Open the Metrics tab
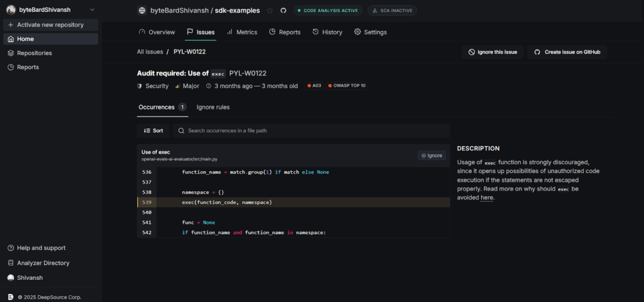Screen dimensions: 644x302 click(242, 32)
